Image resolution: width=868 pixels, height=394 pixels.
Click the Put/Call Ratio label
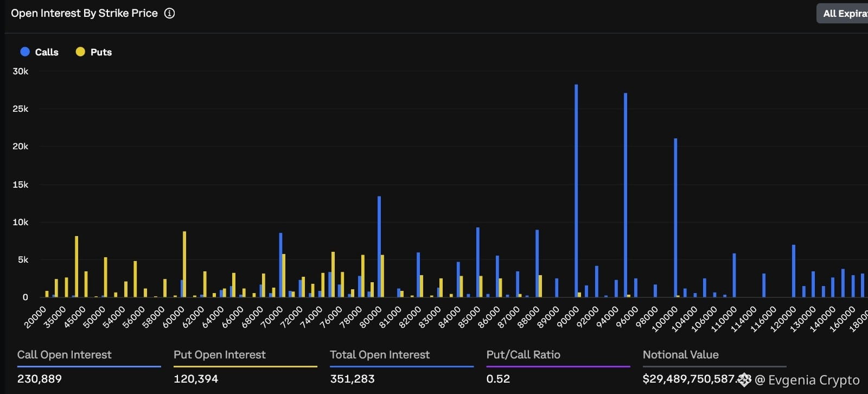[x=523, y=355]
